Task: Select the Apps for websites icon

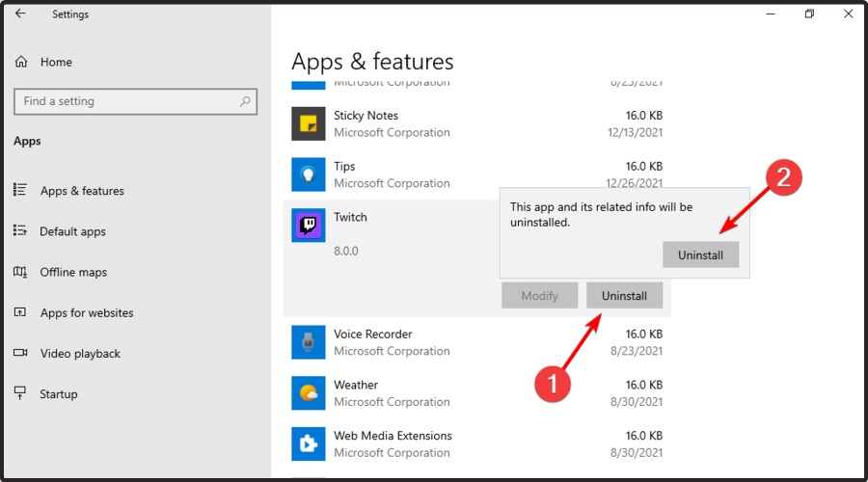Action: point(20,312)
